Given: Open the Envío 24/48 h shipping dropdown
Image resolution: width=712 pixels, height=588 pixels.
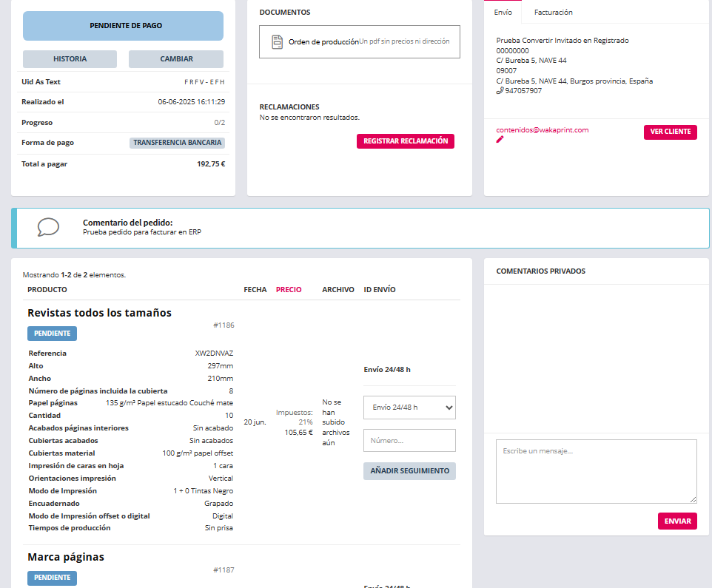Looking at the screenshot, I should point(409,408).
